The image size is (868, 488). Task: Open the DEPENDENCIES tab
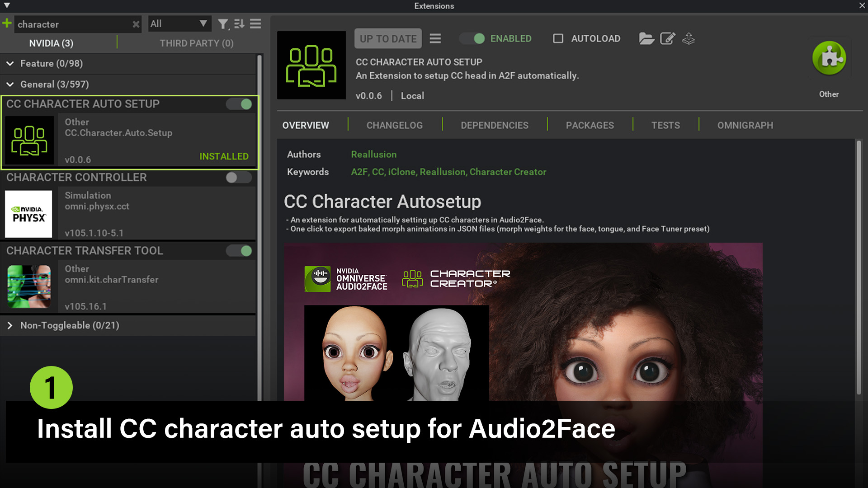pos(495,125)
